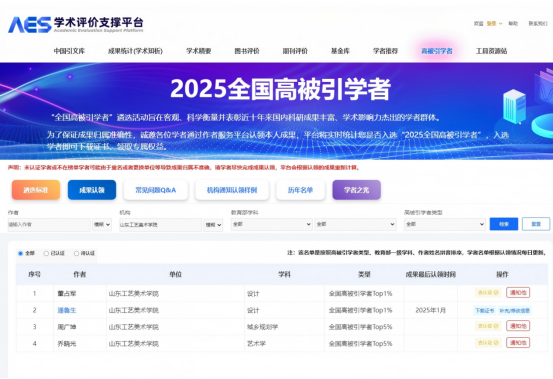Open 常见问题Q&A button
The image size is (553, 379).
click(156, 190)
